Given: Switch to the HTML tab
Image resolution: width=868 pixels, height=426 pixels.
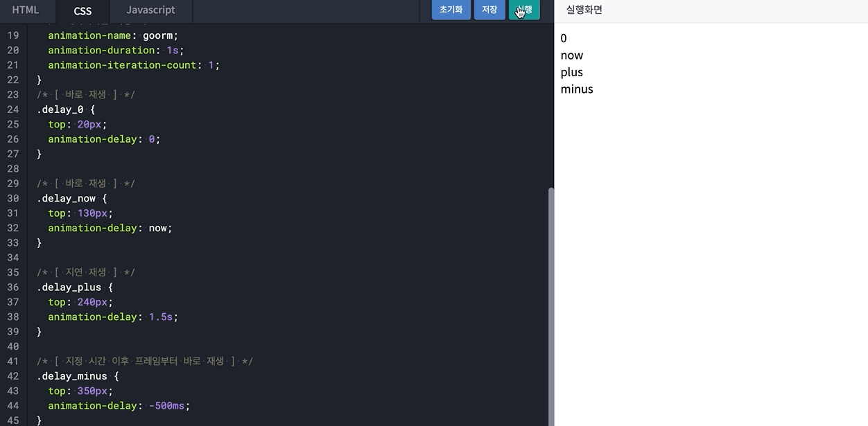Looking at the screenshot, I should click(x=26, y=10).
